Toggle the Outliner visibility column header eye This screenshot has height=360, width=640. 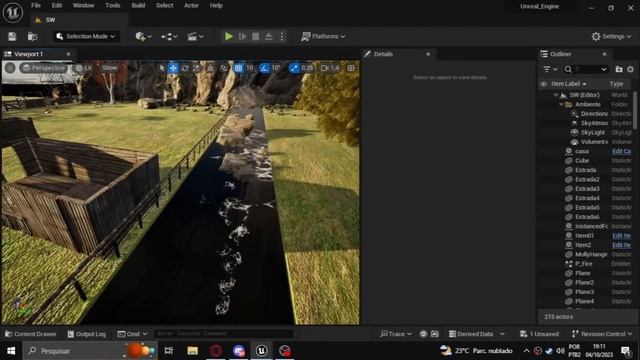coord(543,84)
